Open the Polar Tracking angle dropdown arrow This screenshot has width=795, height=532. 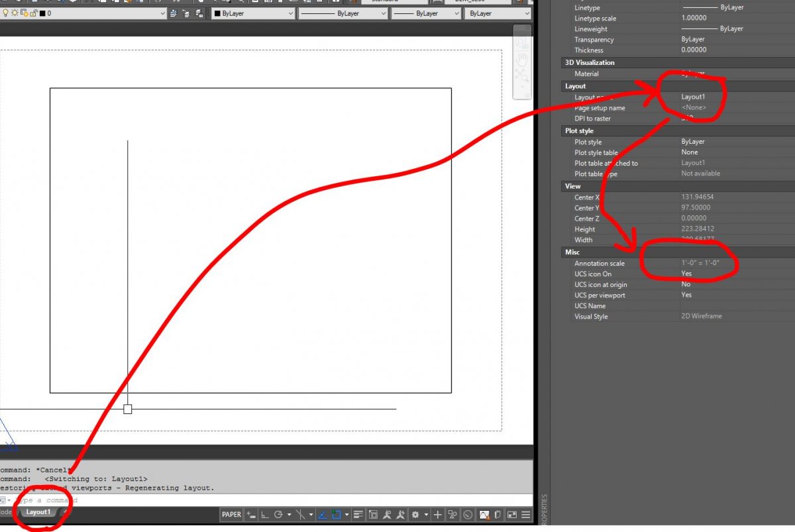click(x=289, y=514)
